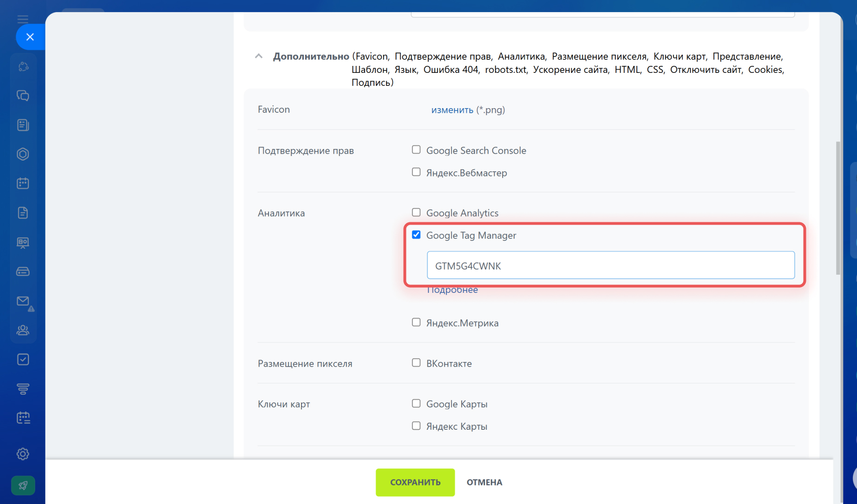Click the Размещение пикселя label
This screenshot has height=504, width=857.
(305, 364)
